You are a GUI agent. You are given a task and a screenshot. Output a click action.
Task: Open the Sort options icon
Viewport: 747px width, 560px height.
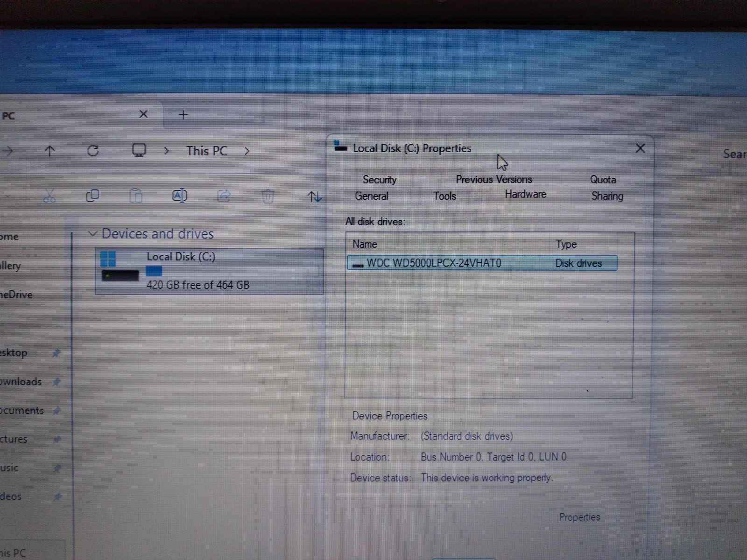click(314, 196)
